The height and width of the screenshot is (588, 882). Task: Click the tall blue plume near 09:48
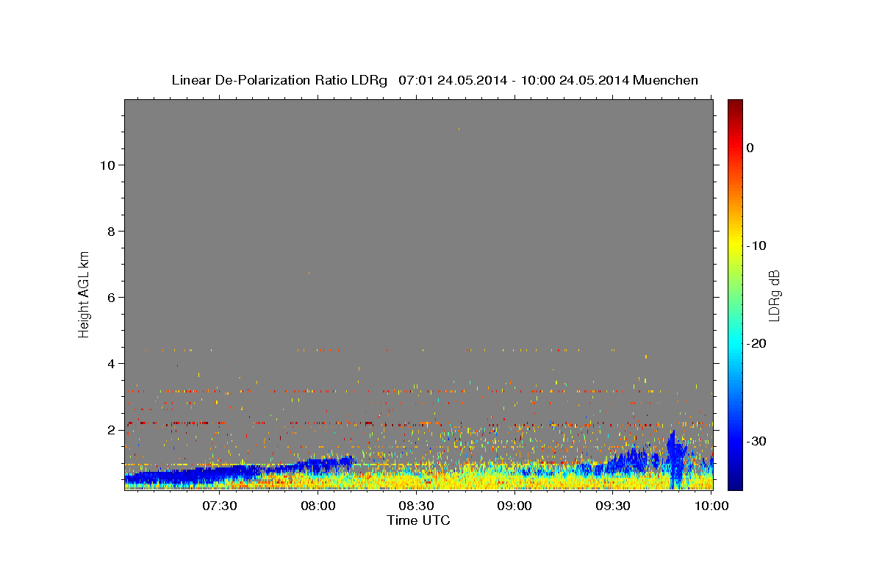pyautogui.click(x=675, y=459)
